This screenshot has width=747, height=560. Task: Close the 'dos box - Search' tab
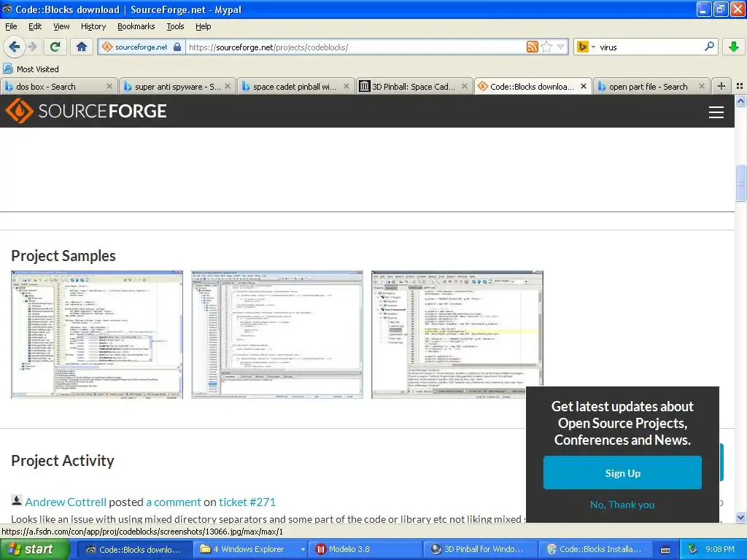[x=109, y=86]
